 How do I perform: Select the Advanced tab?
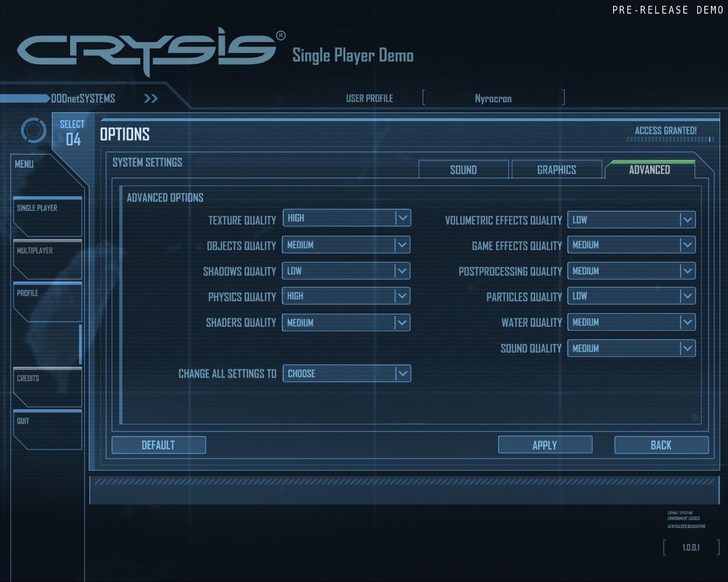tap(650, 169)
